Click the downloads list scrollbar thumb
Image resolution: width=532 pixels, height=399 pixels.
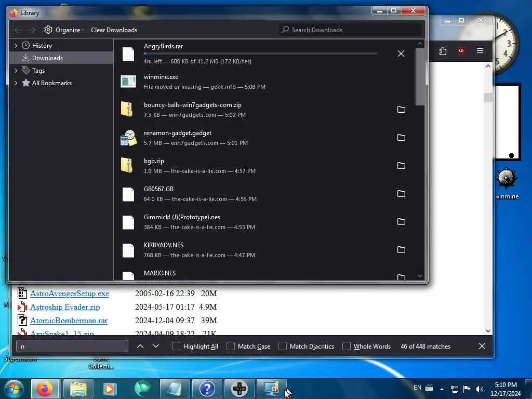click(x=420, y=77)
